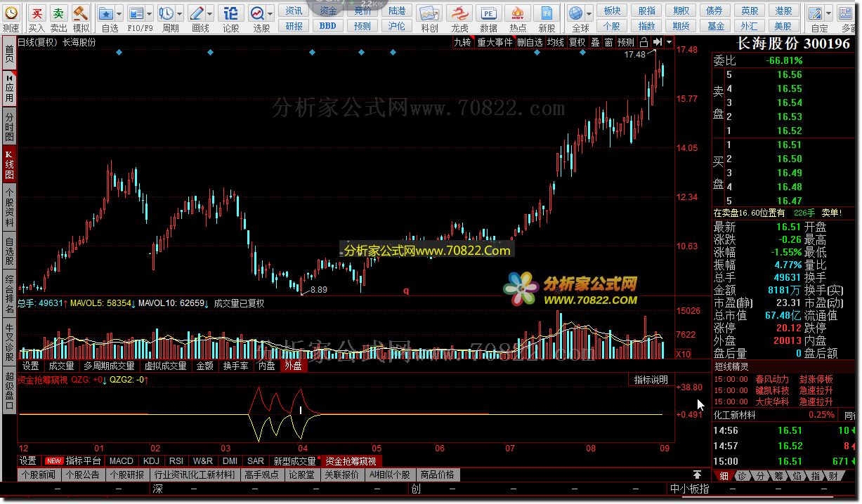The height and width of the screenshot is (504, 862).
Task: Toggle the 预测 forecast in chart toolbar
Action: [x=626, y=42]
